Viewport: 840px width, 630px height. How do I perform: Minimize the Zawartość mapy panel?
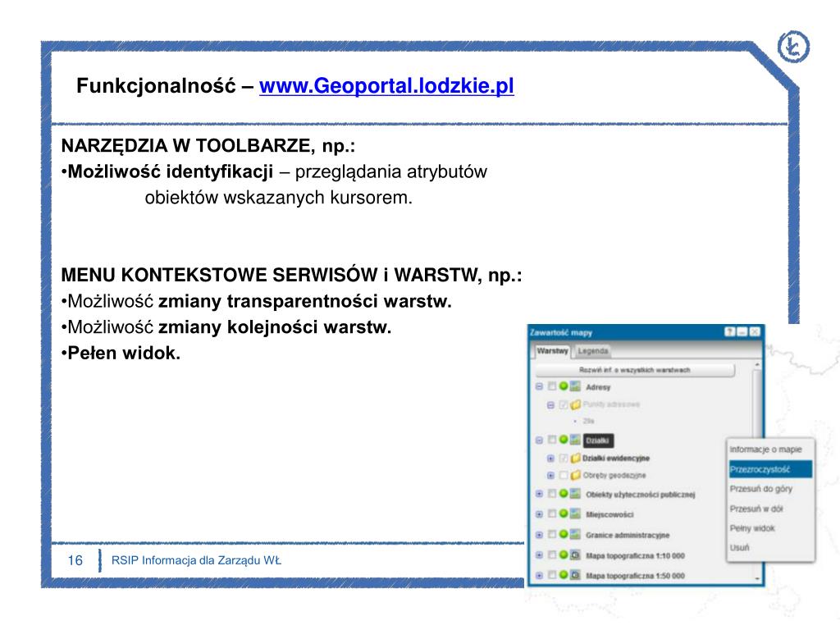click(x=742, y=332)
